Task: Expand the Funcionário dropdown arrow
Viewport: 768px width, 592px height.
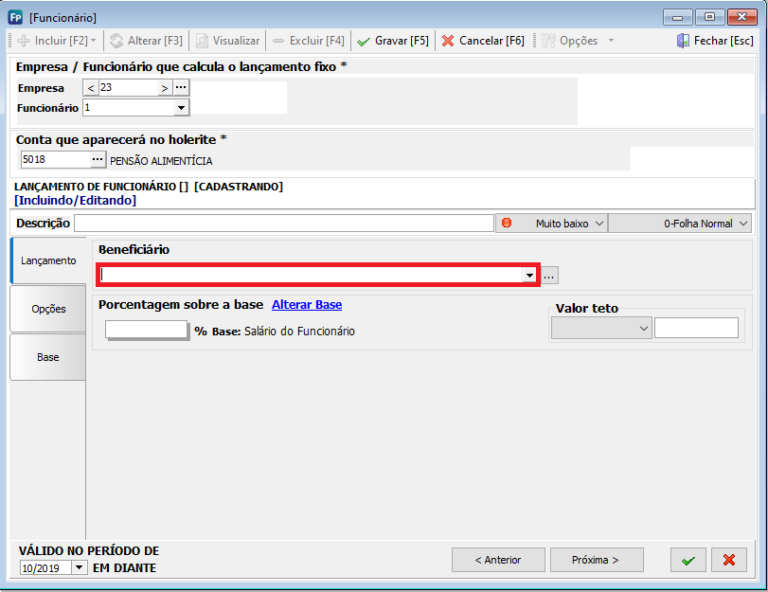Action: click(181, 108)
